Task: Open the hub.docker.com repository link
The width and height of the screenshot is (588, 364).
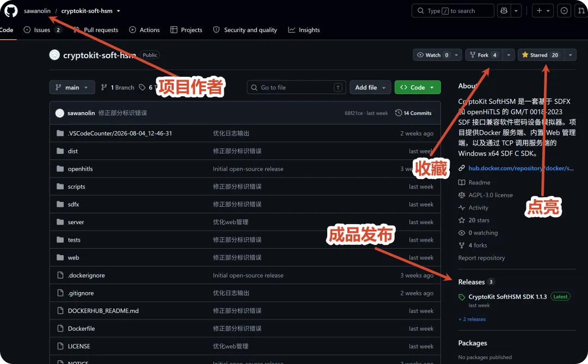Action: [521, 168]
